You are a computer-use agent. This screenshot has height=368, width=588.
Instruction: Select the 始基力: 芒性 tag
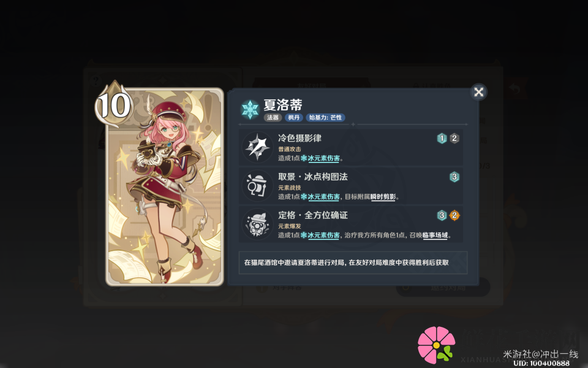click(x=325, y=118)
